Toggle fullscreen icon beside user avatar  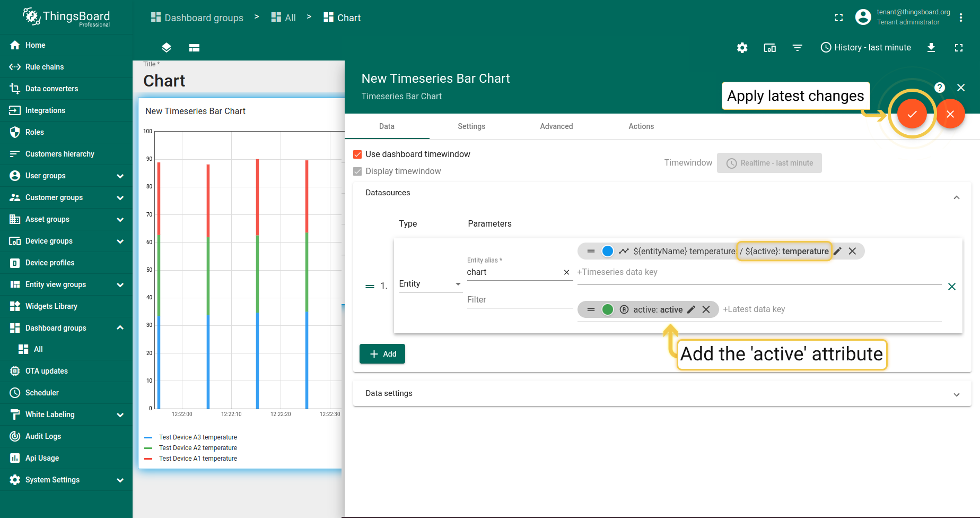coord(839,18)
